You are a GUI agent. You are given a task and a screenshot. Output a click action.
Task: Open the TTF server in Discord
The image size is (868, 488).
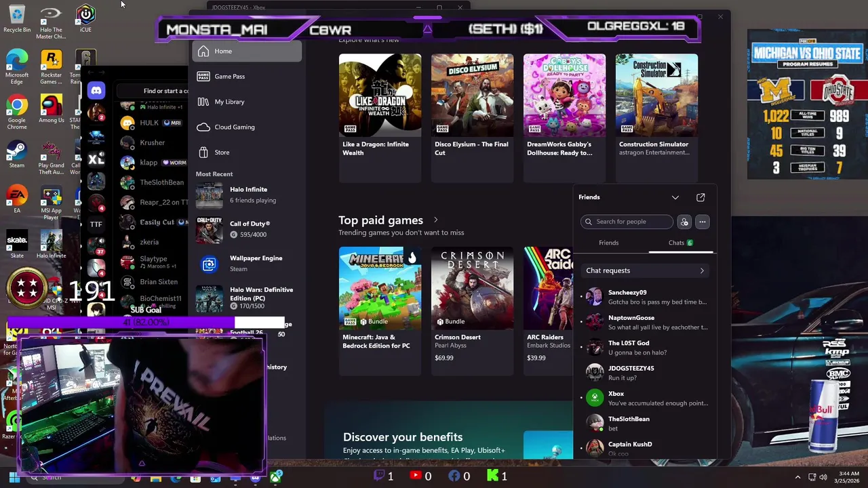96,224
